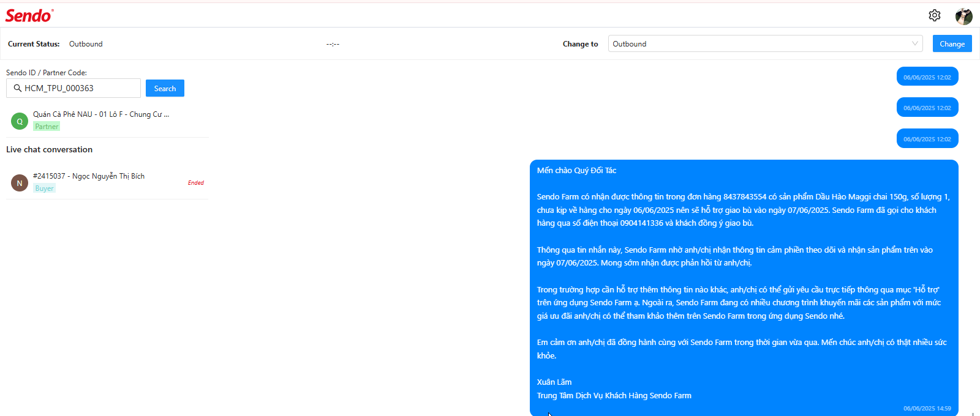
Task: Open the user profile avatar
Action: 964,17
